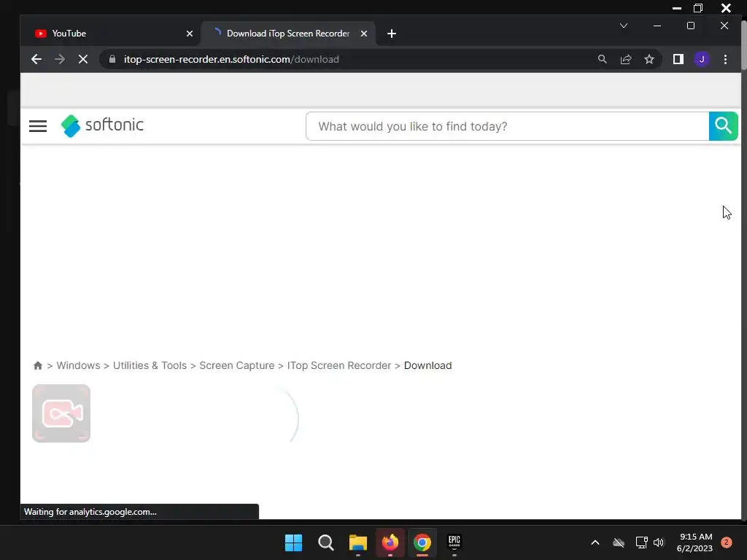Click the iTop Screen Recorder app icon

click(61, 413)
